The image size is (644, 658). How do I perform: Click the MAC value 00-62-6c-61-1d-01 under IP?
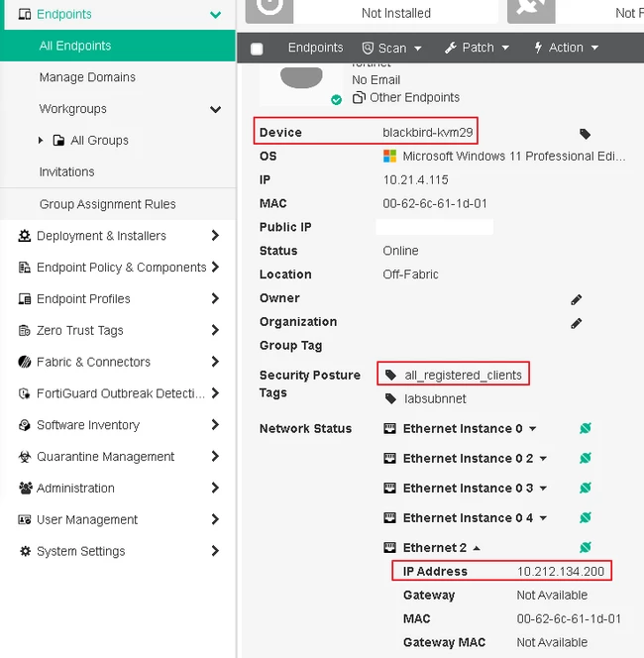tap(435, 203)
